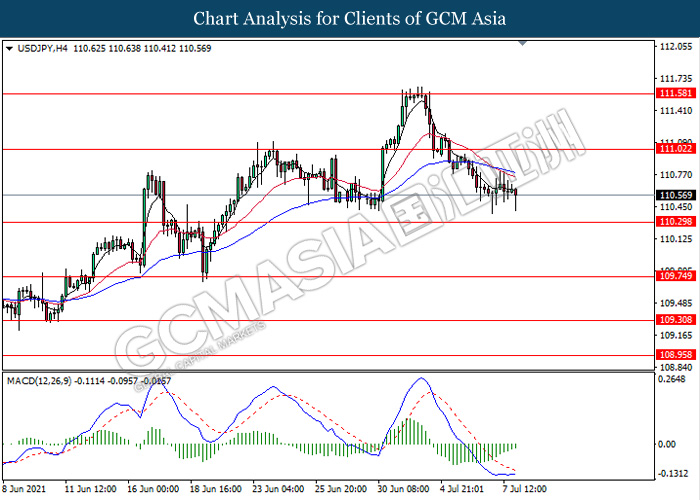
Task: Select the 111.581 resistance level label
Action: pyautogui.click(x=676, y=93)
